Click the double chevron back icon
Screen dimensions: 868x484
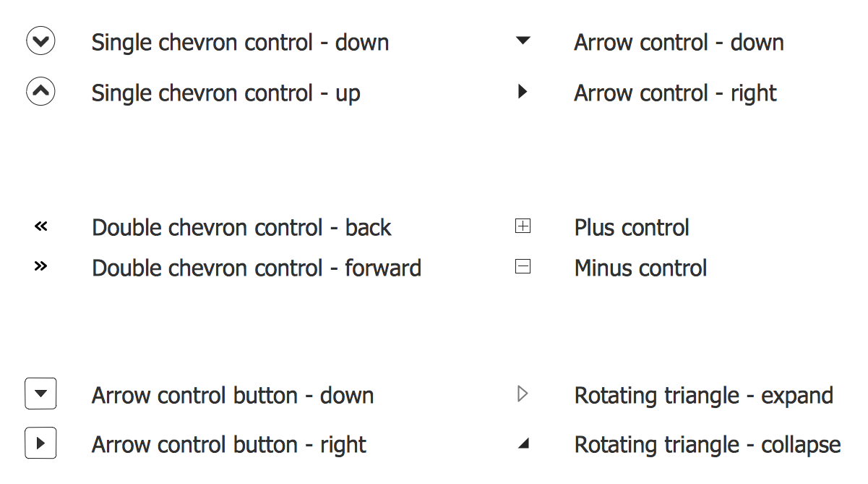[x=40, y=226]
